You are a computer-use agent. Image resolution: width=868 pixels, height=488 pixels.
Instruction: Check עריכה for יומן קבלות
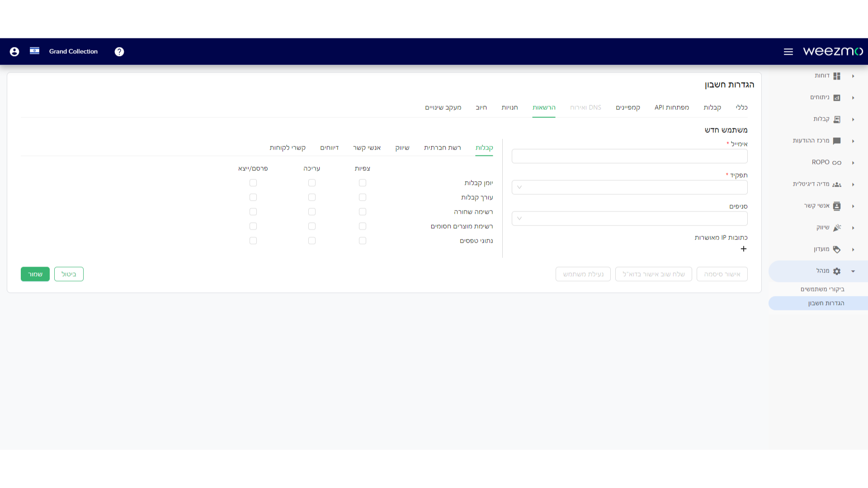312,183
